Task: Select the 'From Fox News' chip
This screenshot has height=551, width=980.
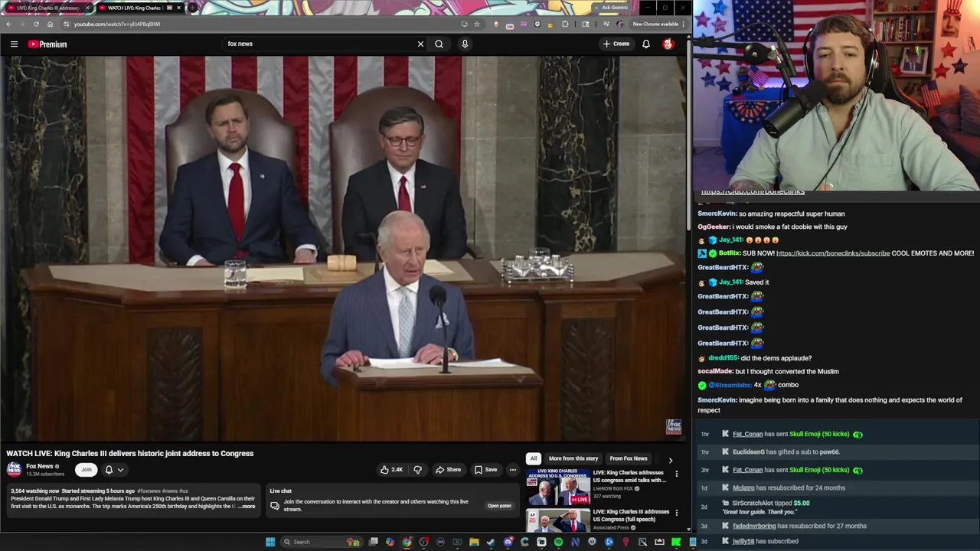Action: [629, 458]
